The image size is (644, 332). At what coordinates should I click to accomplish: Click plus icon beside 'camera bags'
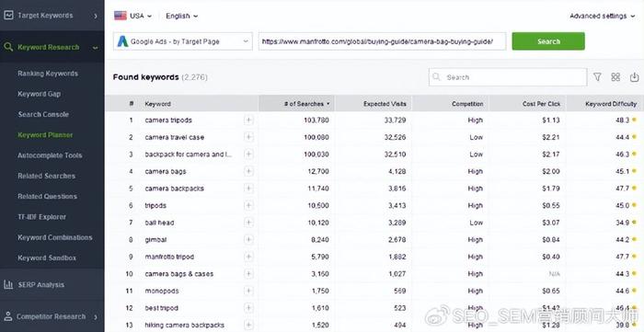point(248,171)
